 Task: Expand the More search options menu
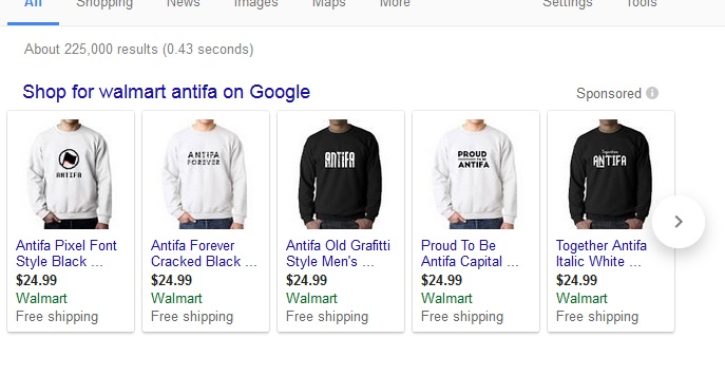pyautogui.click(x=394, y=4)
